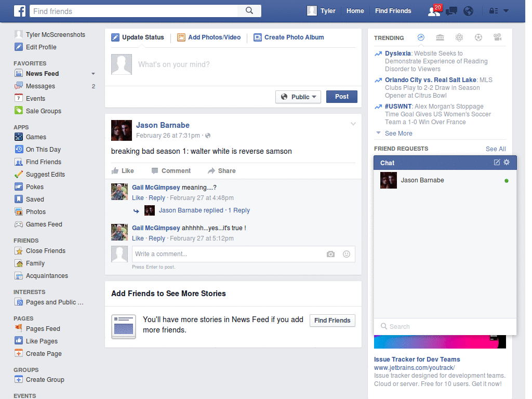Switch to Add Photos/Video tab
The image size is (532, 399).
click(x=209, y=37)
